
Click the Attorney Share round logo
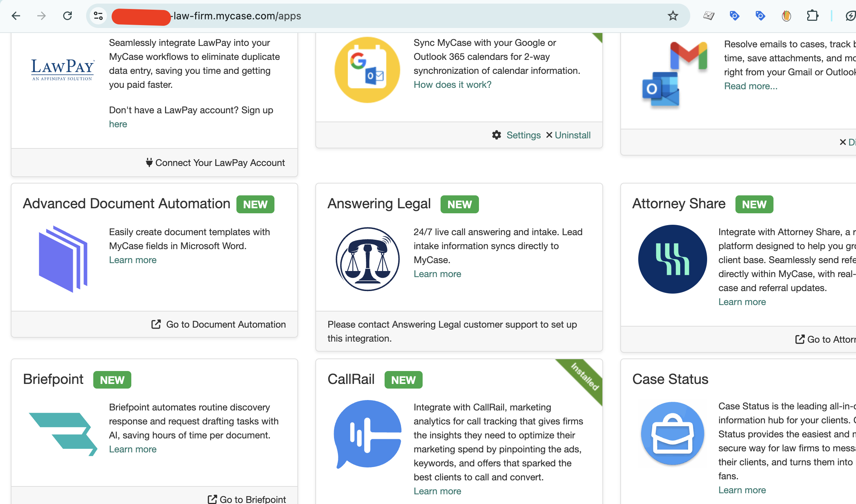point(672,259)
